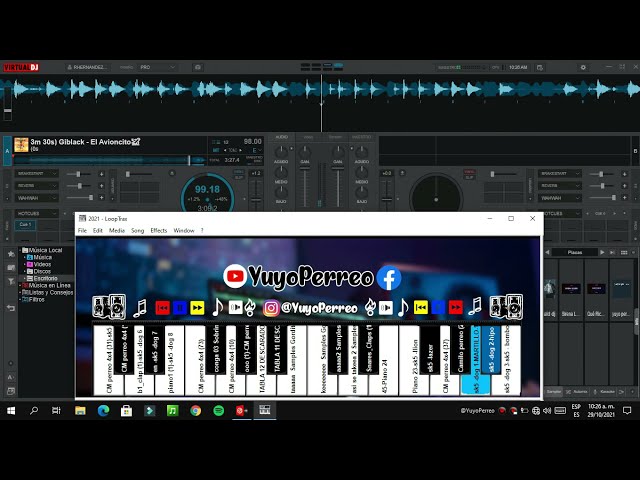This screenshot has width=640, height=480.
Task: Open the Edit menu in LoopTrax
Action: (98, 231)
